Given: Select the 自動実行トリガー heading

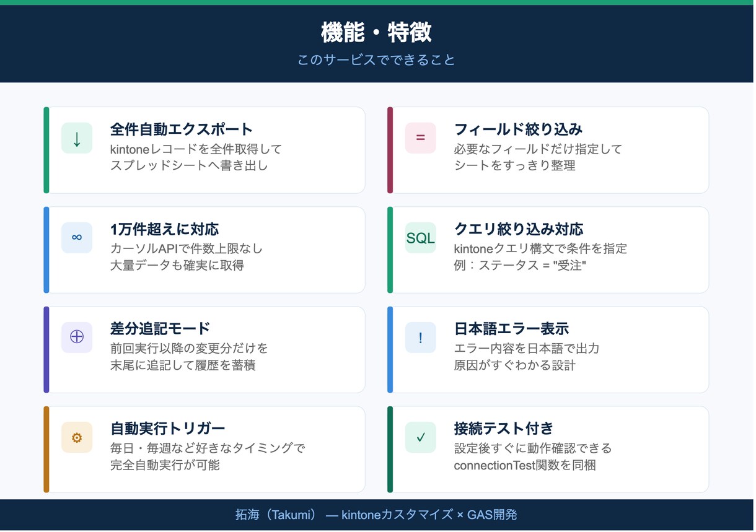Looking at the screenshot, I should pyautogui.click(x=168, y=429).
